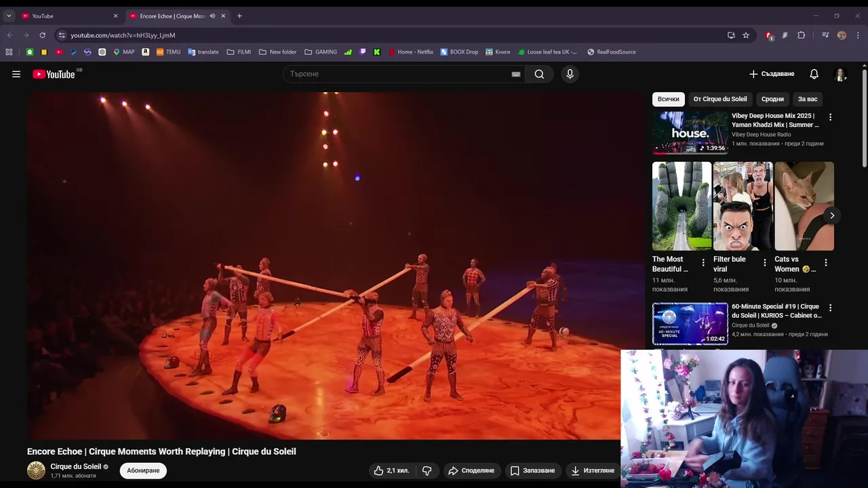Image resolution: width=868 pixels, height=488 pixels.
Task: View site information icon in the address bar
Action: click(x=62, y=35)
